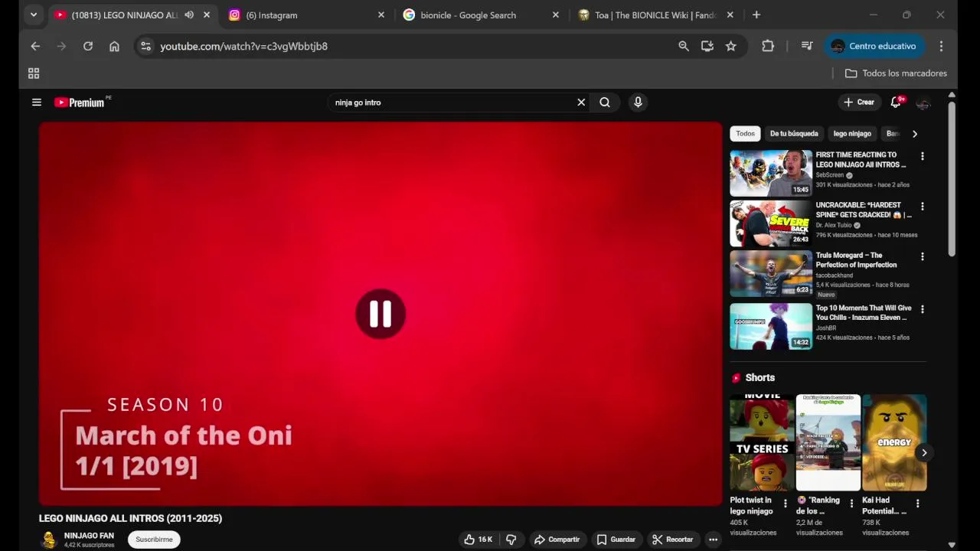Bookmark this page with star icon
Viewport: 980px width, 551px height.
coord(731,46)
